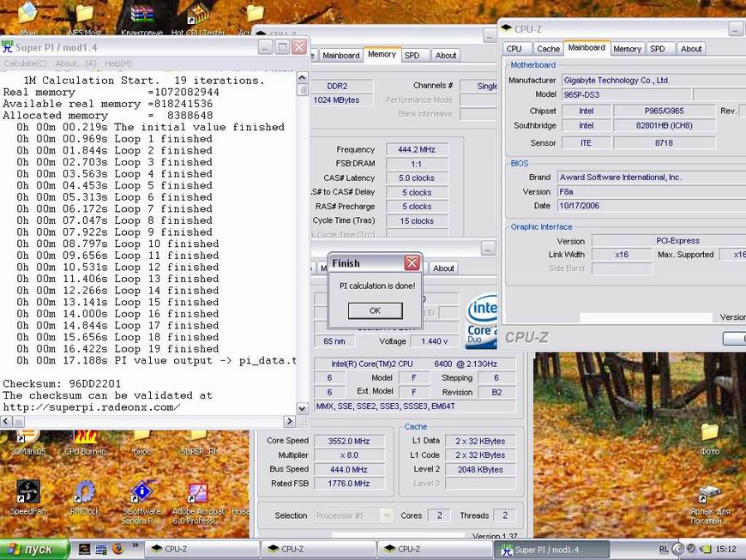The width and height of the screenshot is (746, 560).
Task: Expand the Processor #1 selection dropdown
Action: (352, 515)
